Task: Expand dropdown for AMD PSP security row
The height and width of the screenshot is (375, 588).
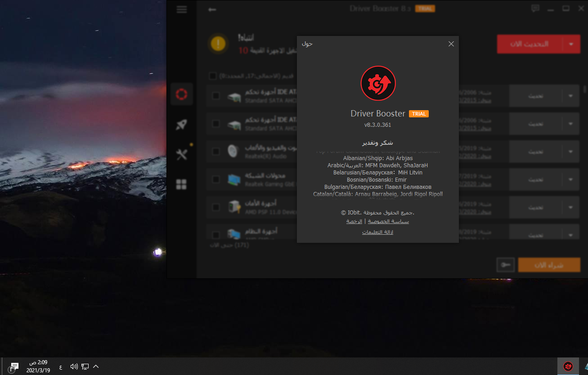Action: [x=571, y=208]
